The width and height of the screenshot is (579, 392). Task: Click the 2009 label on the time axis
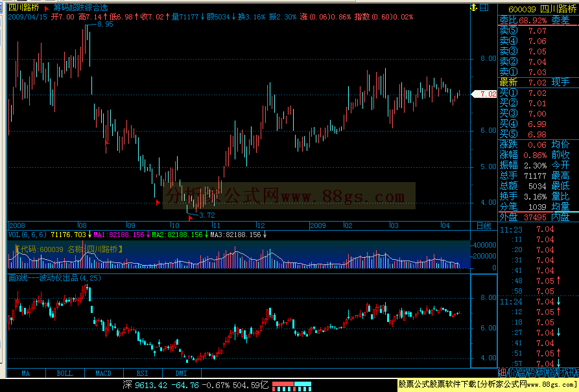tap(318, 225)
